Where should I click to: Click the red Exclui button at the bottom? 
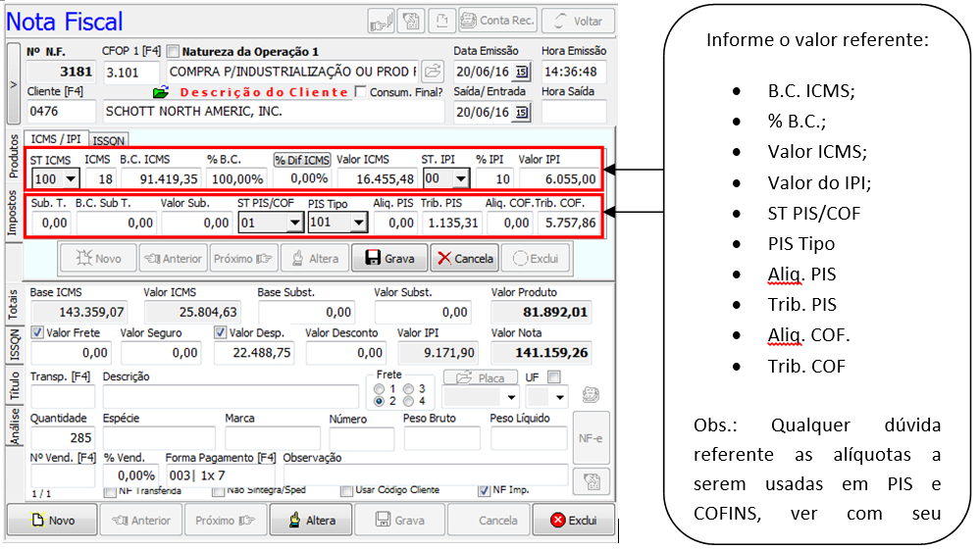click(x=573, y=521)
